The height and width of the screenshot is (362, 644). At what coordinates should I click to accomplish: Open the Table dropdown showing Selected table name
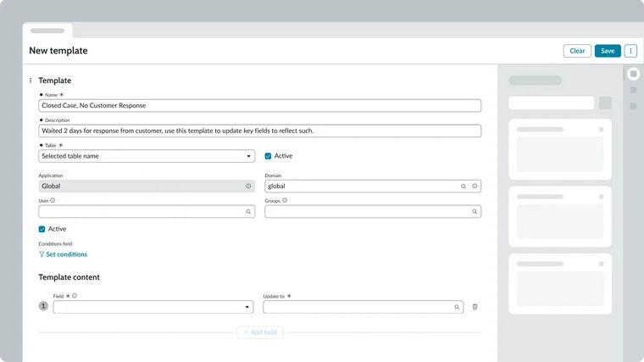[147, 156]
